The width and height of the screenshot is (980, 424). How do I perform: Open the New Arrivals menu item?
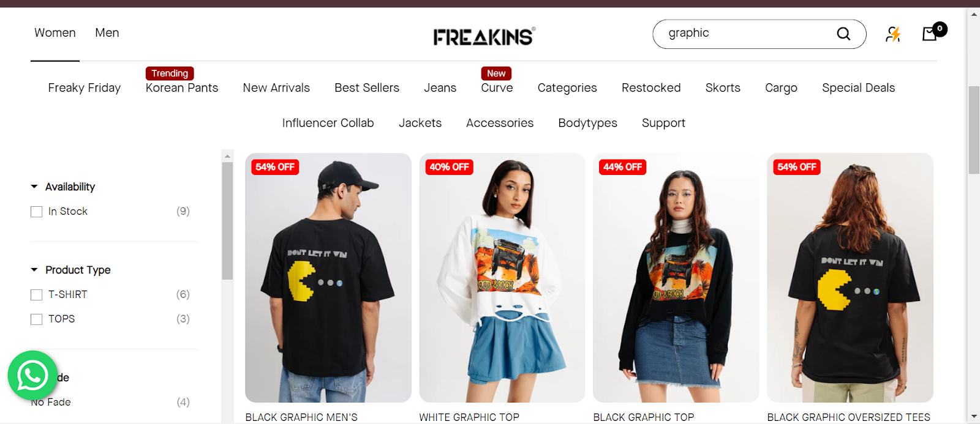(x=276, y=87)
